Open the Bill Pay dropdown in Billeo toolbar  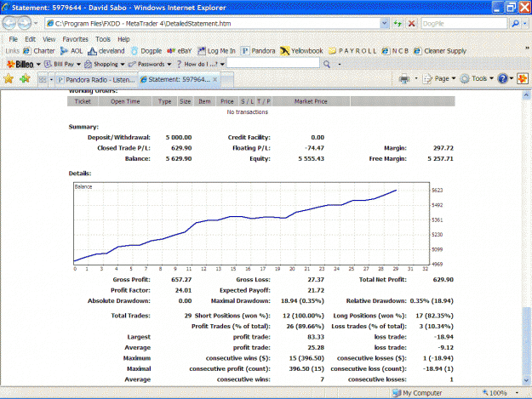coord(63,64)
